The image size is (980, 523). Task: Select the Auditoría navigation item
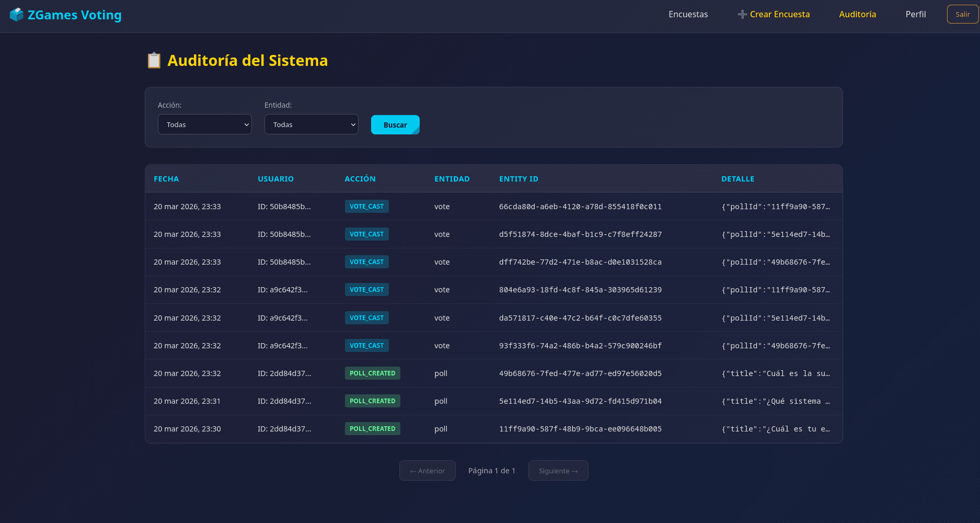coord(858,15)
